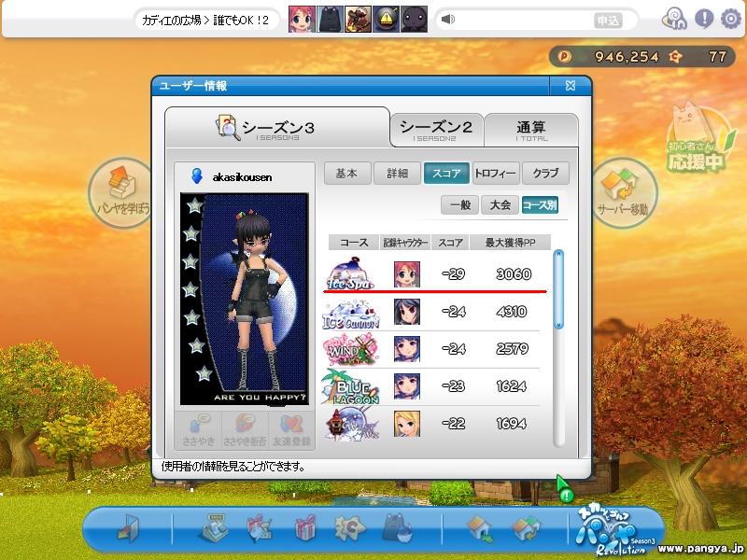Switch to the 通算 total tab

point(531,130)
